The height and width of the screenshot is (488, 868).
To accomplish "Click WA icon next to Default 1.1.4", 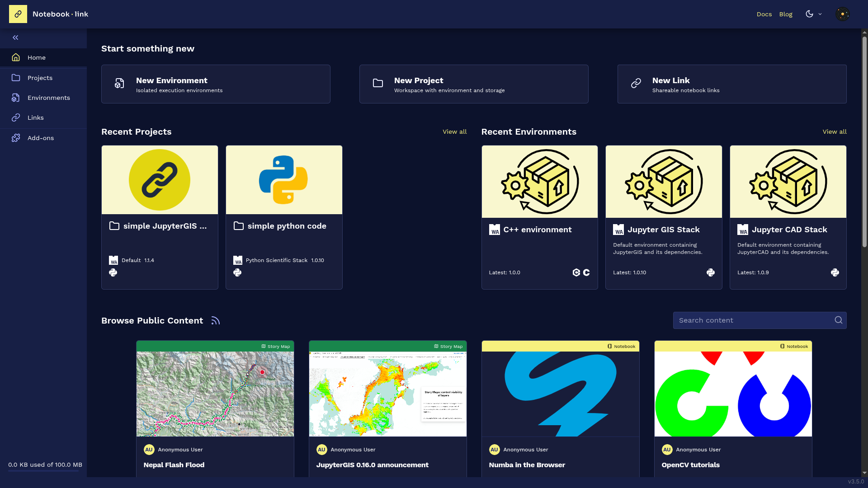I will (x=113, y=260).
